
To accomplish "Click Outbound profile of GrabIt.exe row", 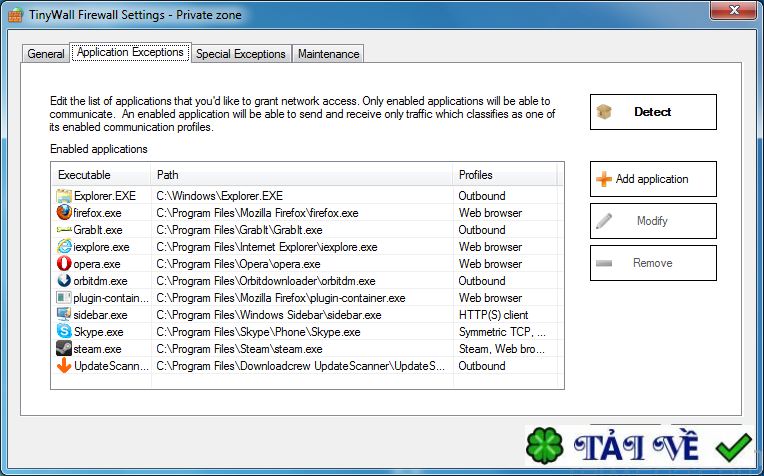I will [482, 230].
